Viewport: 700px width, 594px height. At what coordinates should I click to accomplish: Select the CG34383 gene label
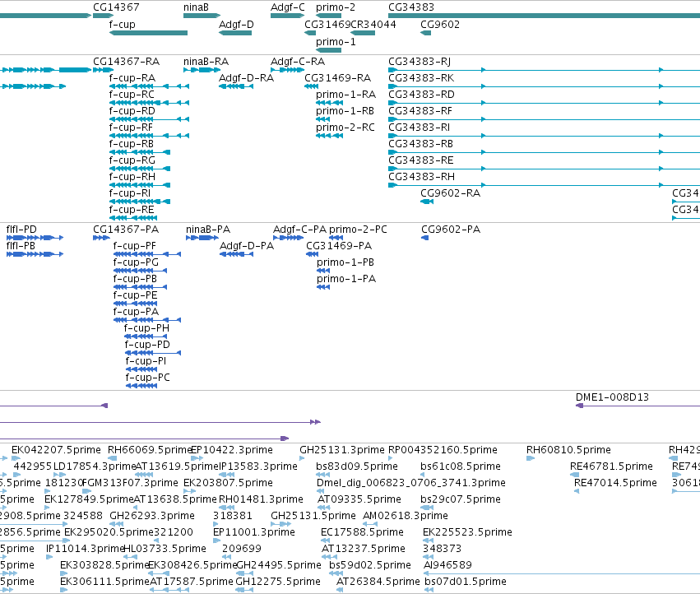(411, 7)
